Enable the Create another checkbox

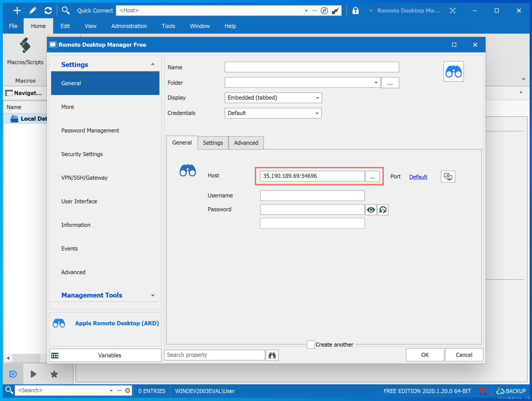(311, 345)
